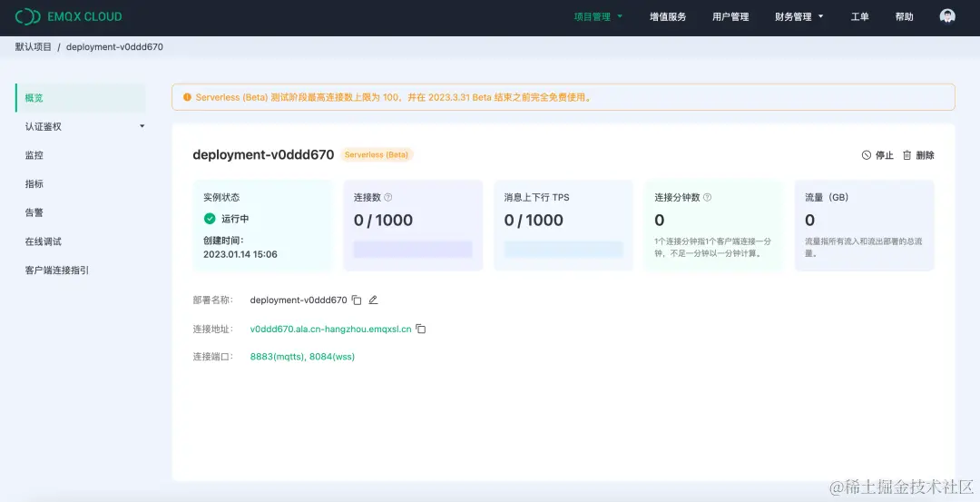Click the EMQX Cloud logo

69,17
